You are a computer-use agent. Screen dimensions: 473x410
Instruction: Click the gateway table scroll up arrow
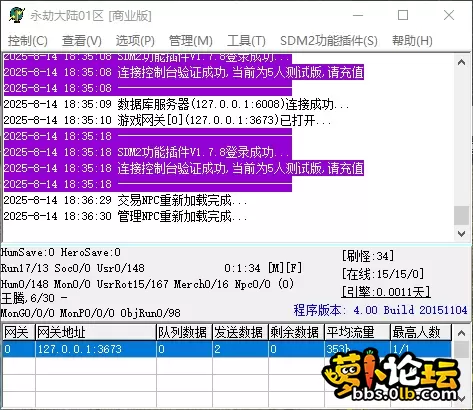pos(462,333)
